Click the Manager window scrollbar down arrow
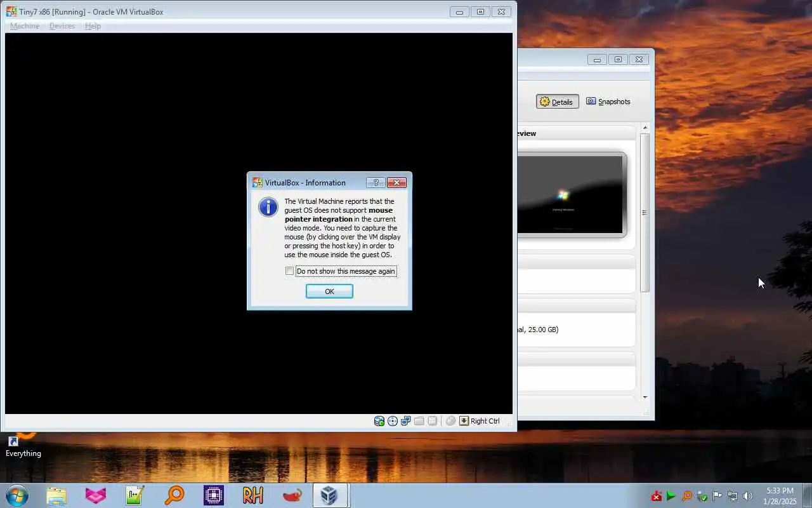Screen dimensions: 812x508 [645, 398]
